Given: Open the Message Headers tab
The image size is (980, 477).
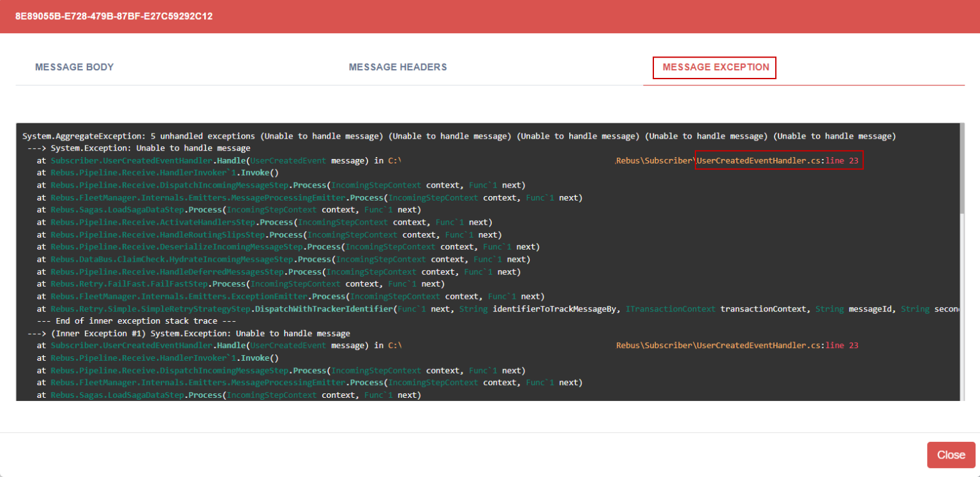Looking at the screenshot, I should 397,67.
